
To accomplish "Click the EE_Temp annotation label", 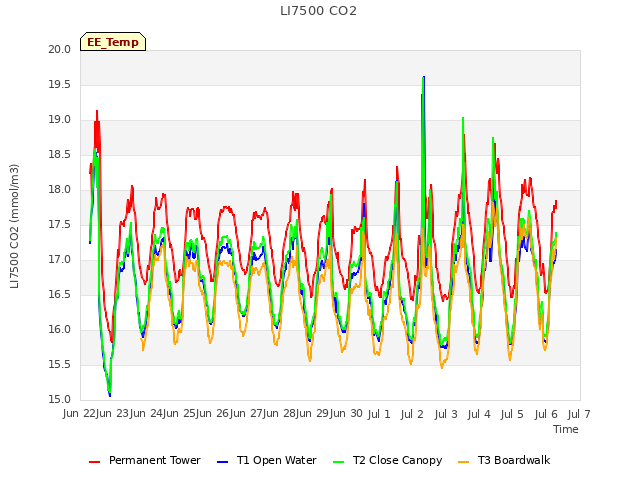I will coord(113,42).
